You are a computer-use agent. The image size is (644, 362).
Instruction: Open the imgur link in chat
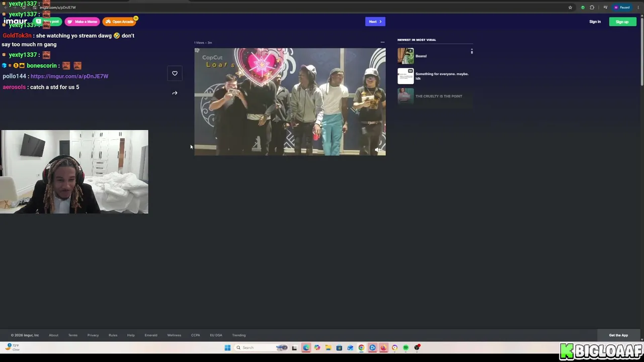pos(69,76)
